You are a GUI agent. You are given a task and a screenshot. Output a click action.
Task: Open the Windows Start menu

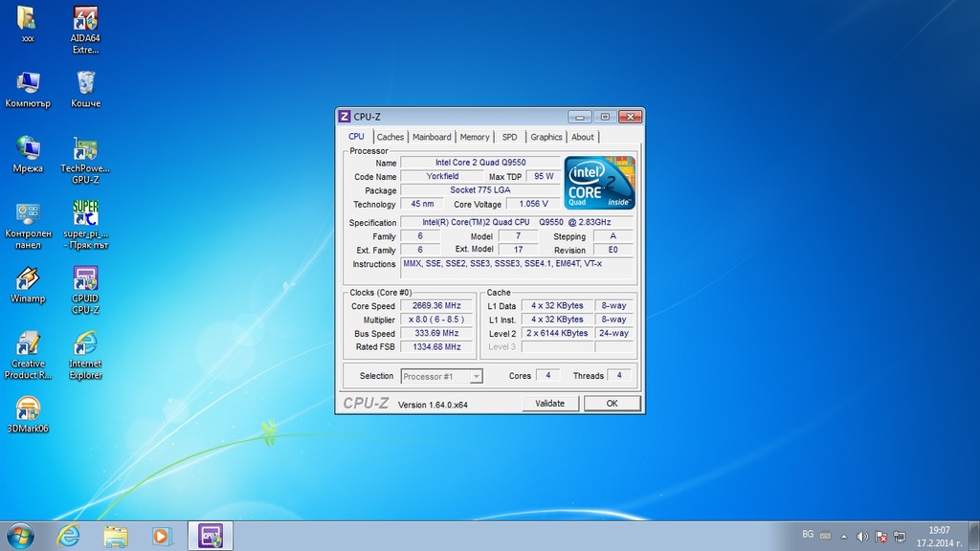(20, 536)
